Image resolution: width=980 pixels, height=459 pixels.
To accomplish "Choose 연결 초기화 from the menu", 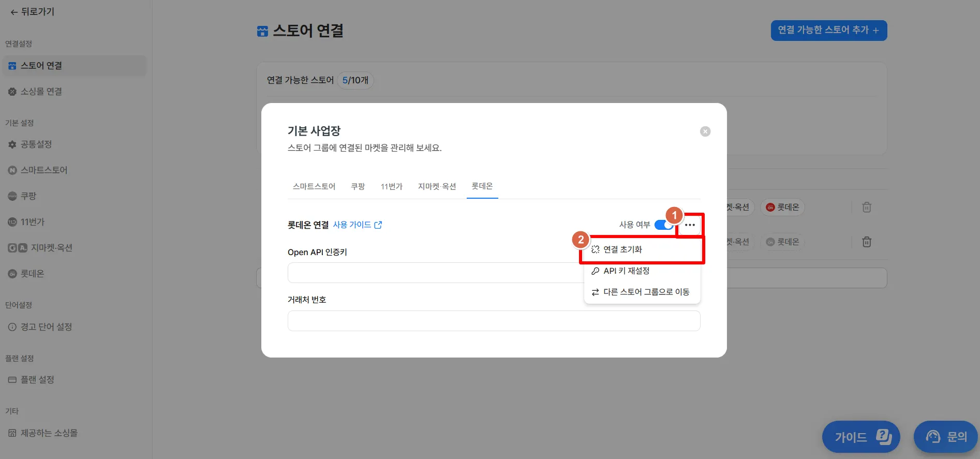I will click(642, 249).
